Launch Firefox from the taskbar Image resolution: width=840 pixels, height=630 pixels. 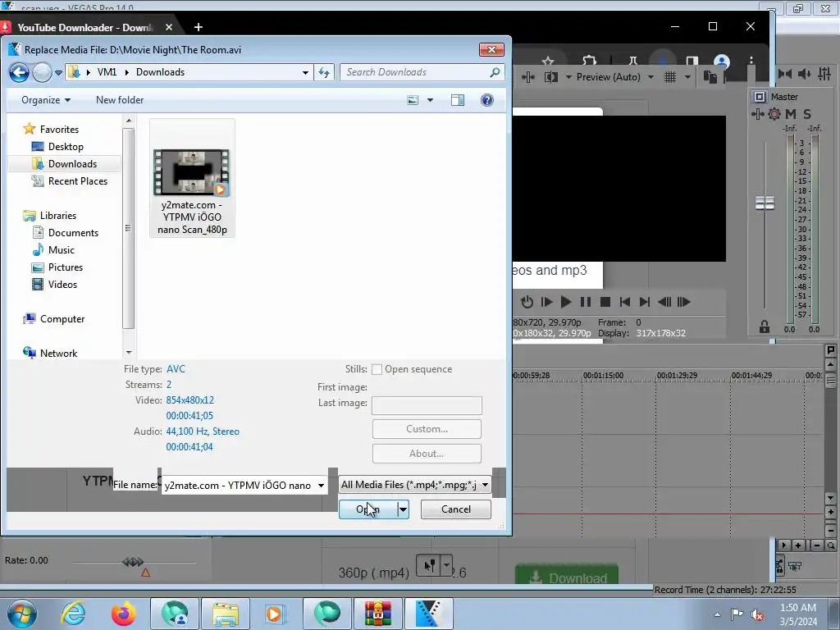pos(123,614)
